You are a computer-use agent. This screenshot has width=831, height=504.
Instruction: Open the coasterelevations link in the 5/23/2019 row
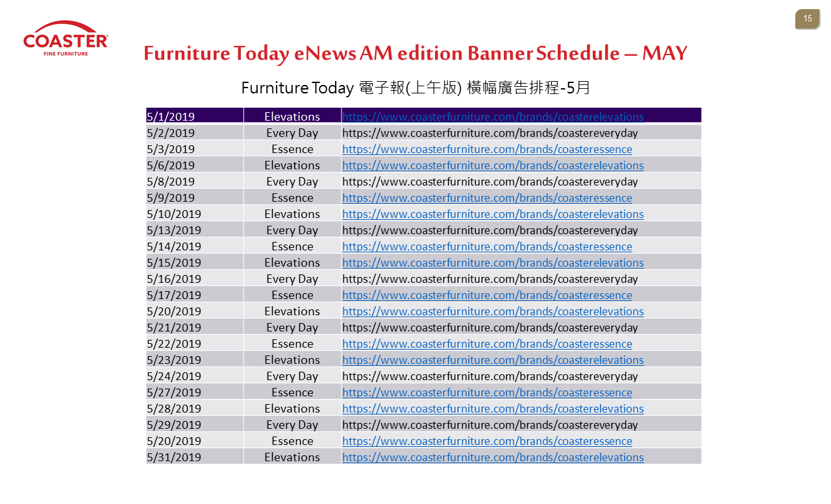493,360
